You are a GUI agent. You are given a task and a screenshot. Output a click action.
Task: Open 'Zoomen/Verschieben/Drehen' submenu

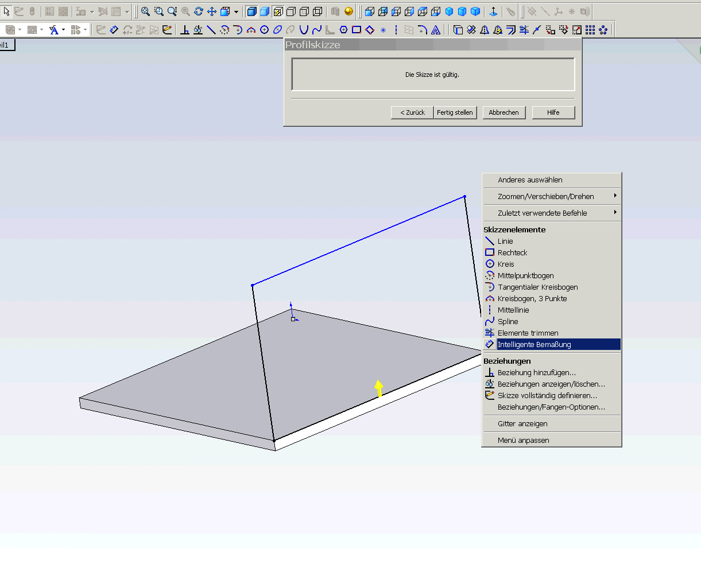coord(551,196)
